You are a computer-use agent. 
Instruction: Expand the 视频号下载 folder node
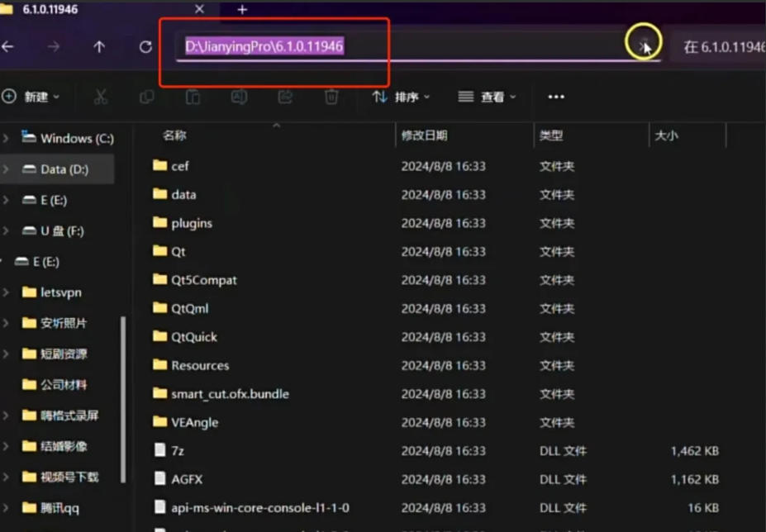pyautogui.click(x=6, y=477)
